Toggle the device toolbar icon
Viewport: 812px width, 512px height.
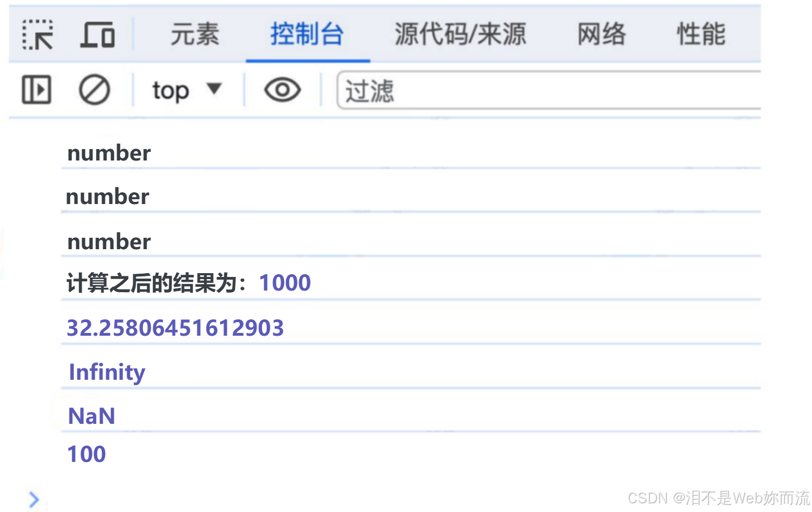tap(98, 35)
